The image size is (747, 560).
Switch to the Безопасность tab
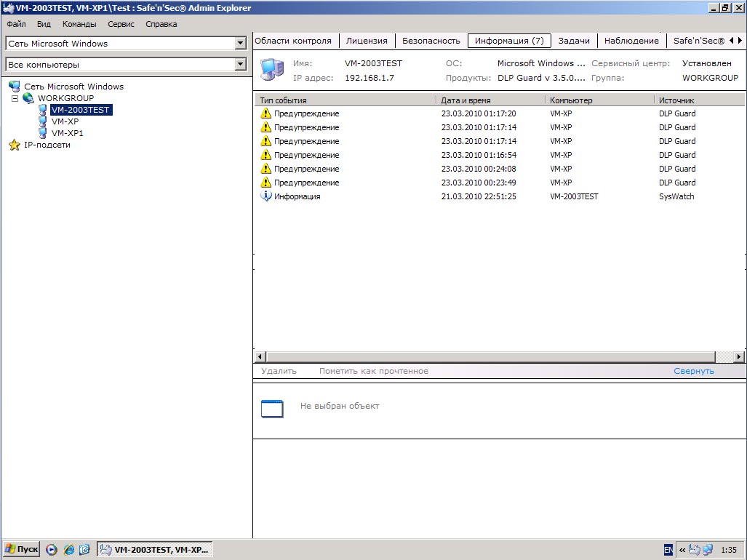point(431,41)
